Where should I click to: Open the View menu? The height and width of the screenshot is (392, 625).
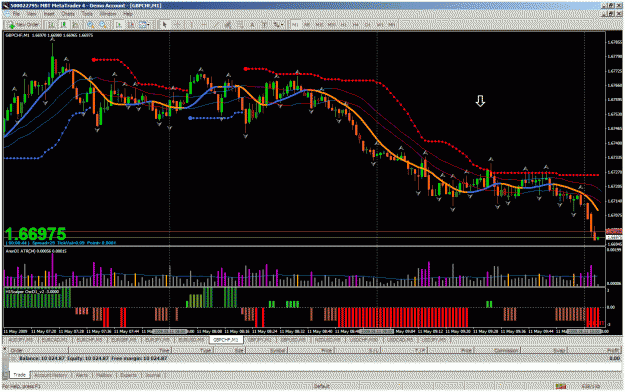click(31, 14)
